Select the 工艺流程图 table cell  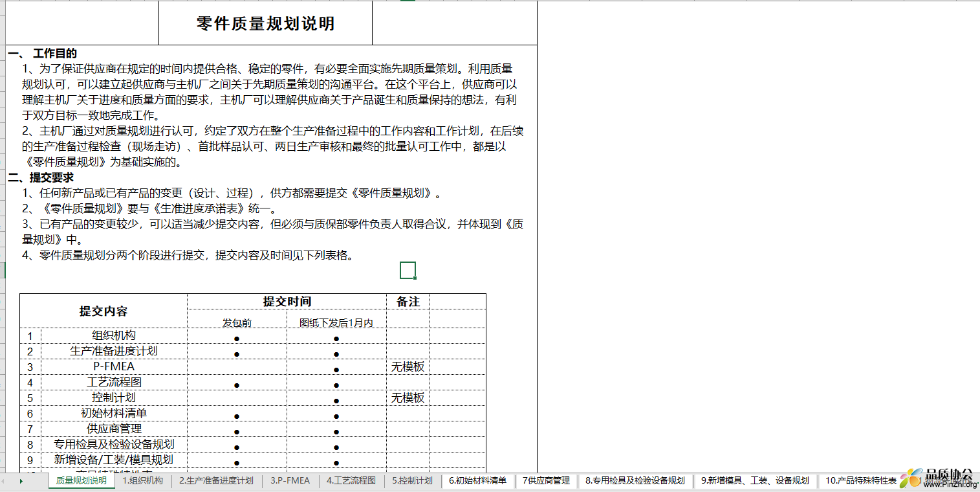(x=114, y=382)
